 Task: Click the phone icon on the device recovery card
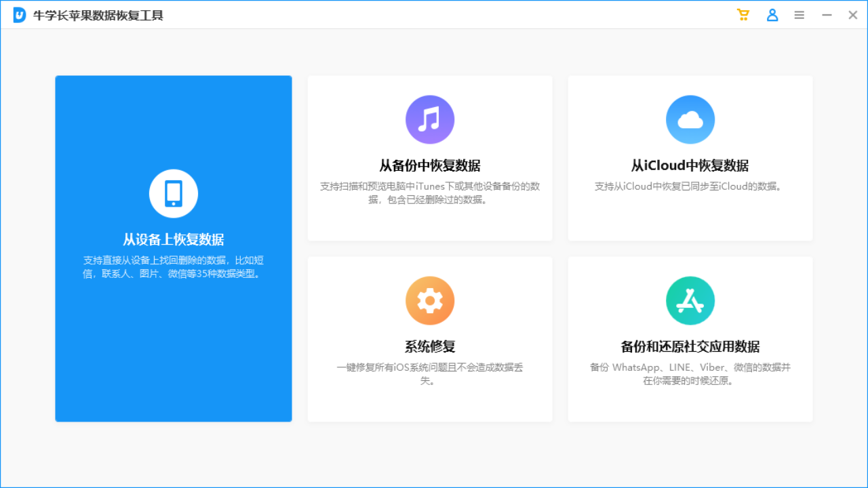[x=173, y=193]
